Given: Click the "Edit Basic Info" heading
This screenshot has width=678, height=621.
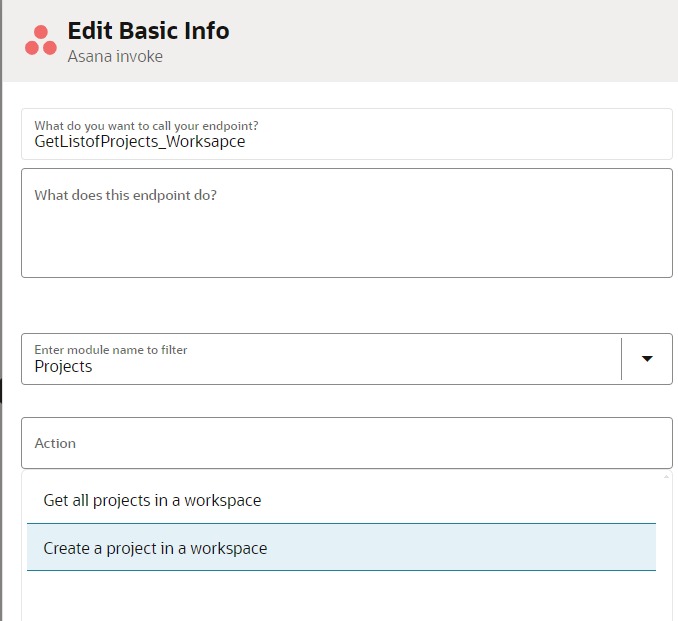Looking at the screenshot, I should 148,31.
